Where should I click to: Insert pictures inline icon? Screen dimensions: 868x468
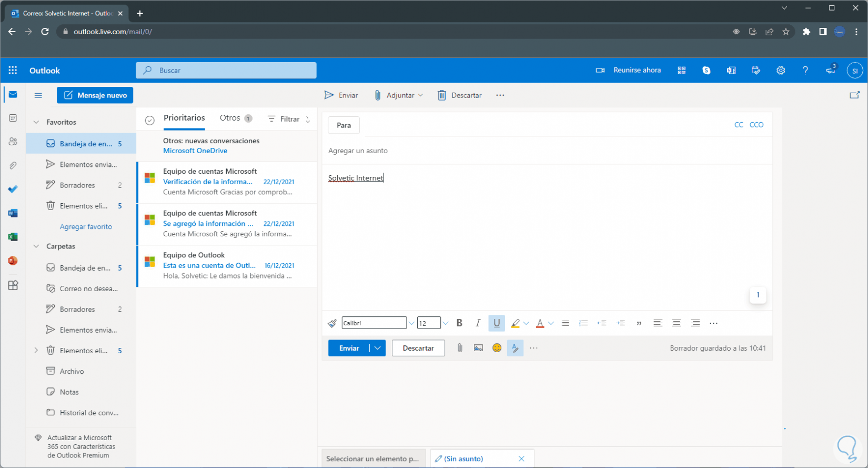[478, 348]
